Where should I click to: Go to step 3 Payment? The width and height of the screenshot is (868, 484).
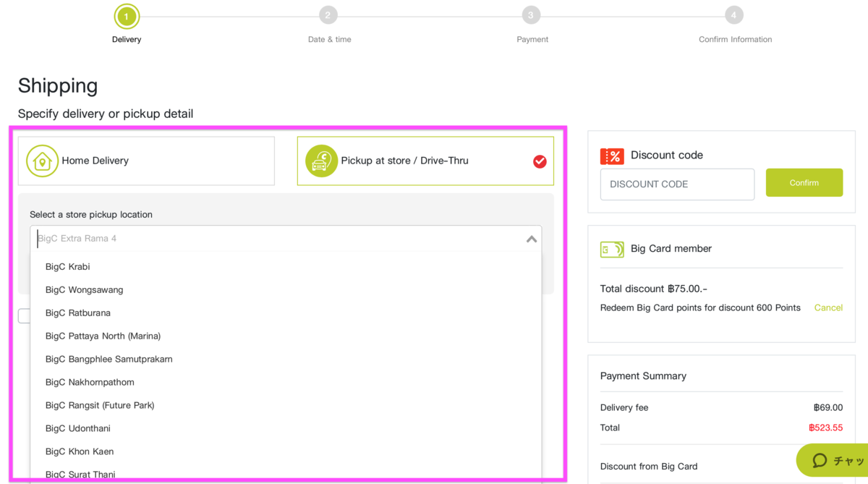531,15
